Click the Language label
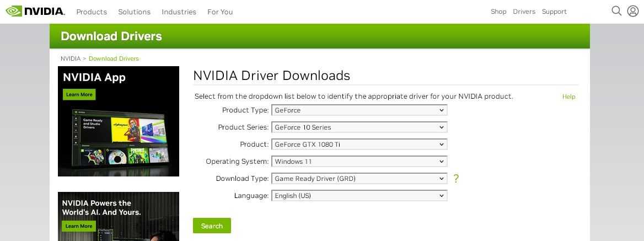The image size is (644, 241). [x=251, y=196]
